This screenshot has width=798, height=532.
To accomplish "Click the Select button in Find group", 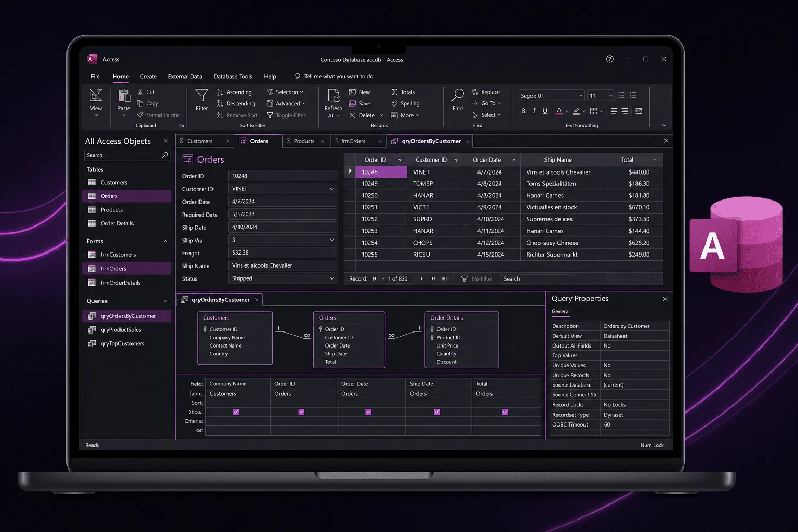I will 486,115.
